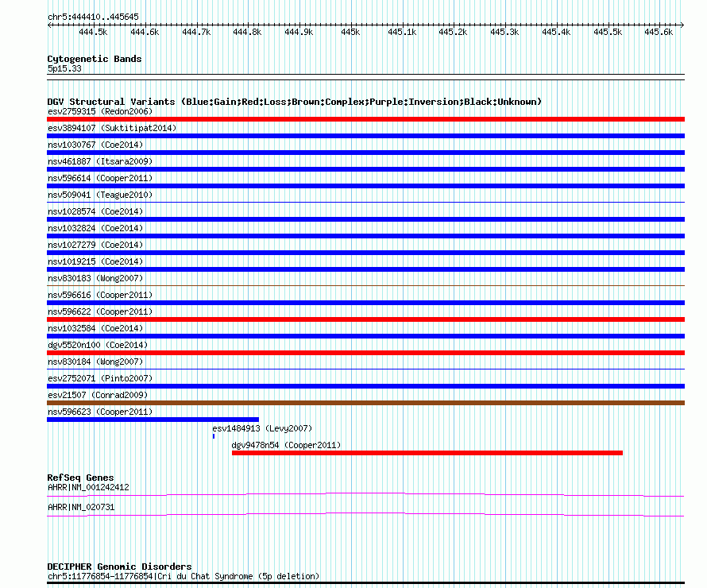Open the nsv596614 (Cooper2011) variant label
Screen dimensions: 707x588
point(100,178)
